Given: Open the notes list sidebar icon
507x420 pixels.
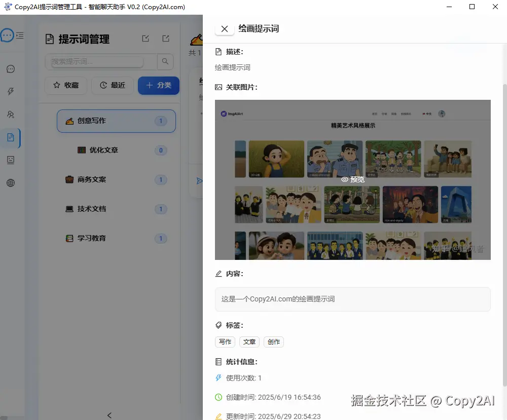Looking at the screenshot, I should pyautogui.click(x=11, y=160).
